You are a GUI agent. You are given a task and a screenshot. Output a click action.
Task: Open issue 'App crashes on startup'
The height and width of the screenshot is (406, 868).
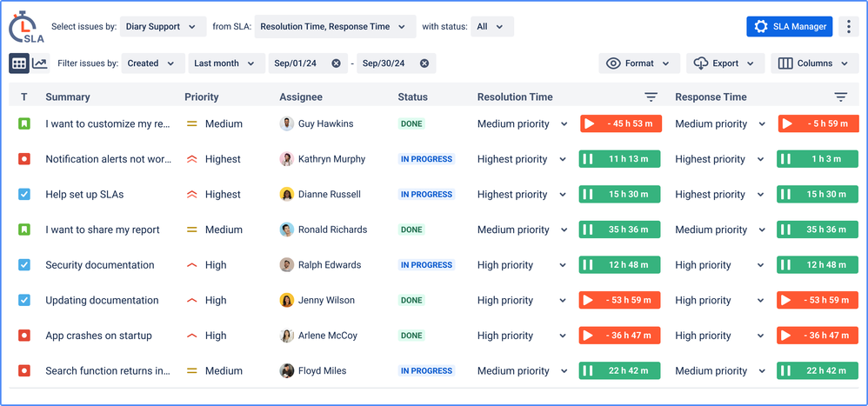(98, 336)
